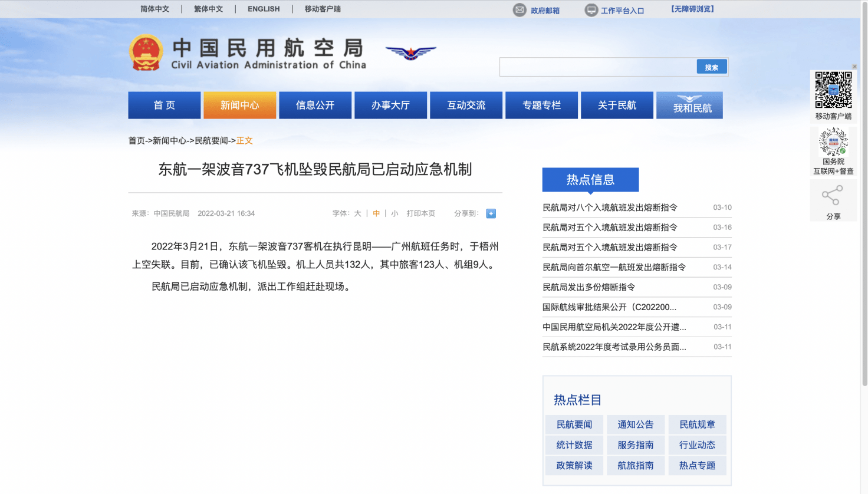Screen dimensions: 868x494
Task: Click the 政府邮箱 envelope icon
Action: coord(520,10)
